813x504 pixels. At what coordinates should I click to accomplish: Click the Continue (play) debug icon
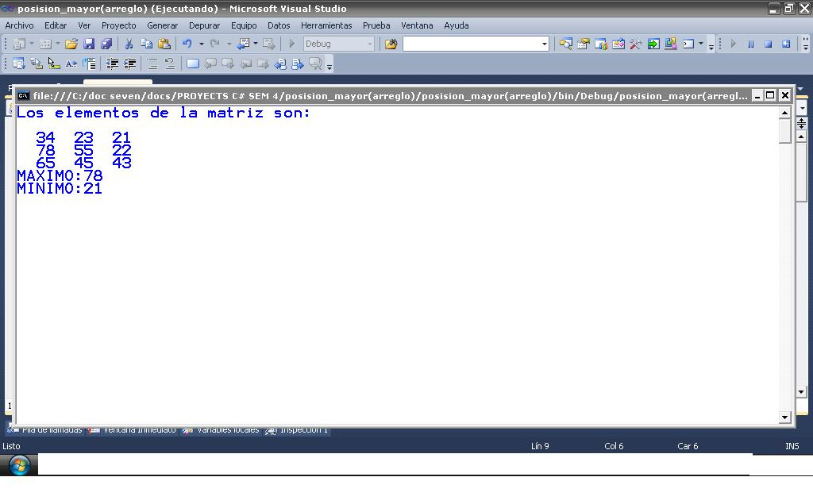[733, 44]
